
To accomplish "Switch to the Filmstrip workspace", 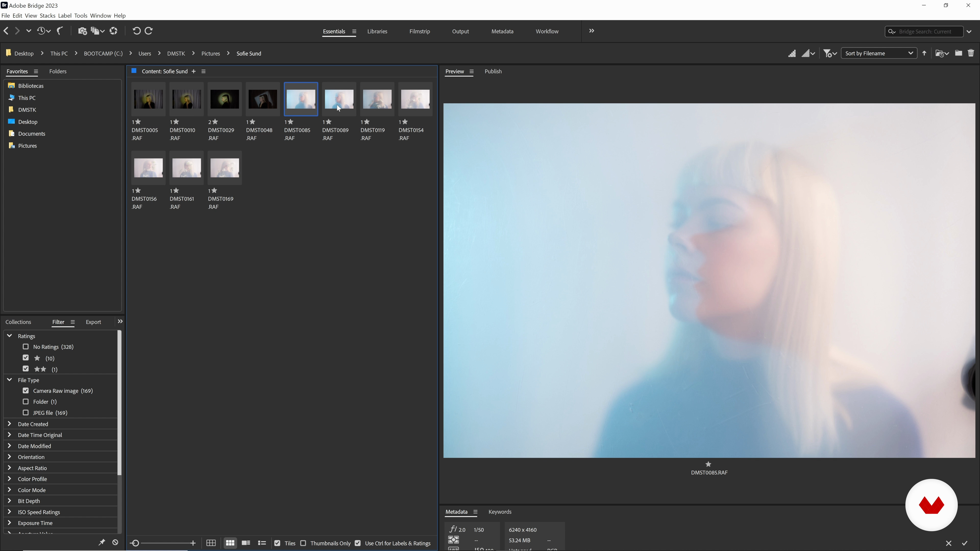I will click(x=419, y=32).
